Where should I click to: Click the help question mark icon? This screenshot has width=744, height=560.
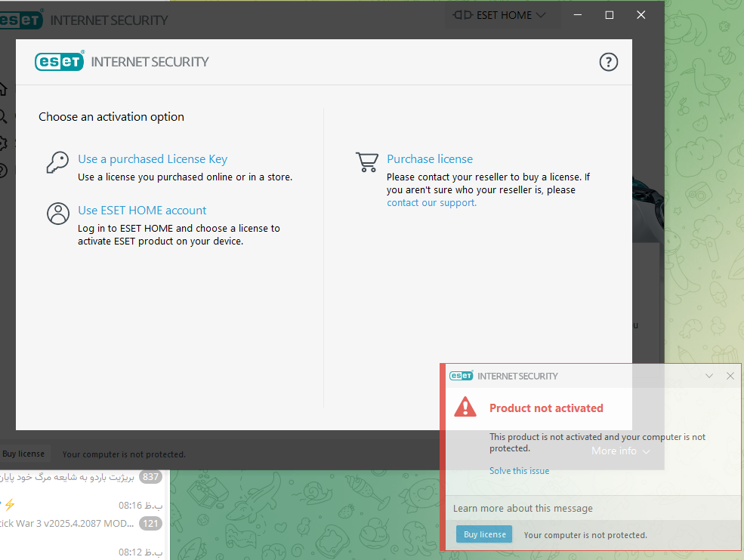pos(608,62)
